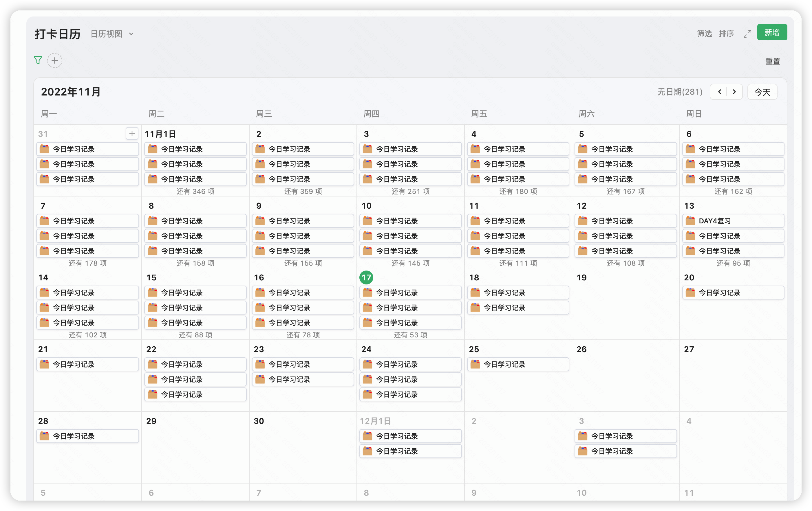
Task: Go to the next month
Action: coord(734,92)
